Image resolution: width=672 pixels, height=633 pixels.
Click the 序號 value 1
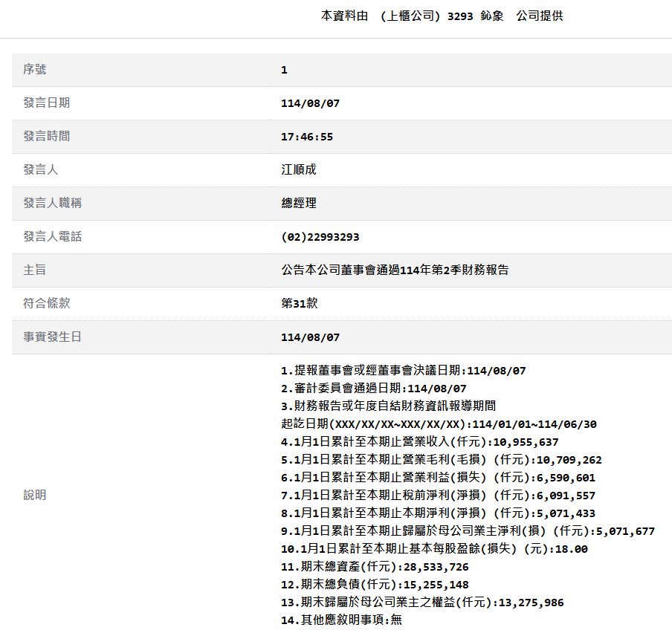284,70
